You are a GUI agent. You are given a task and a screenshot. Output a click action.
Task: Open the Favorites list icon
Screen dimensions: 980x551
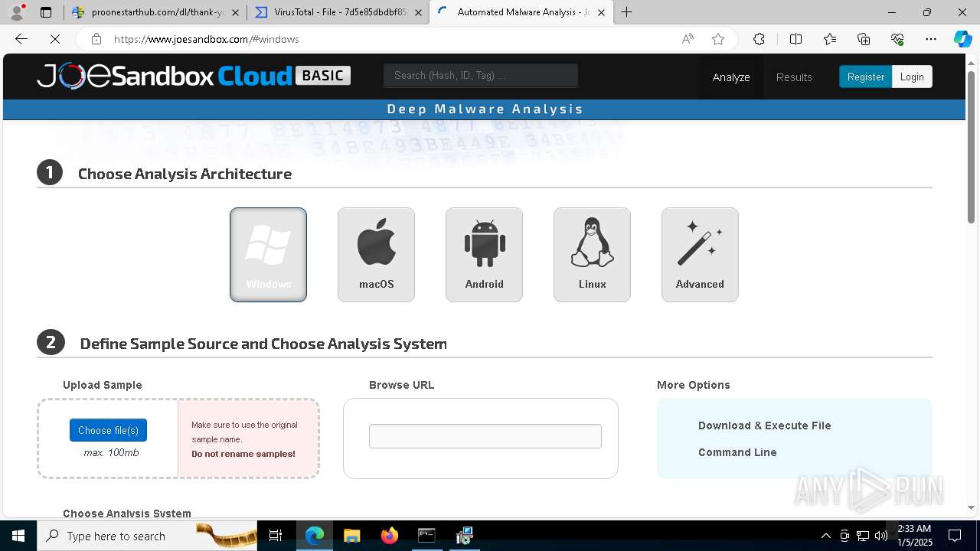830,39
